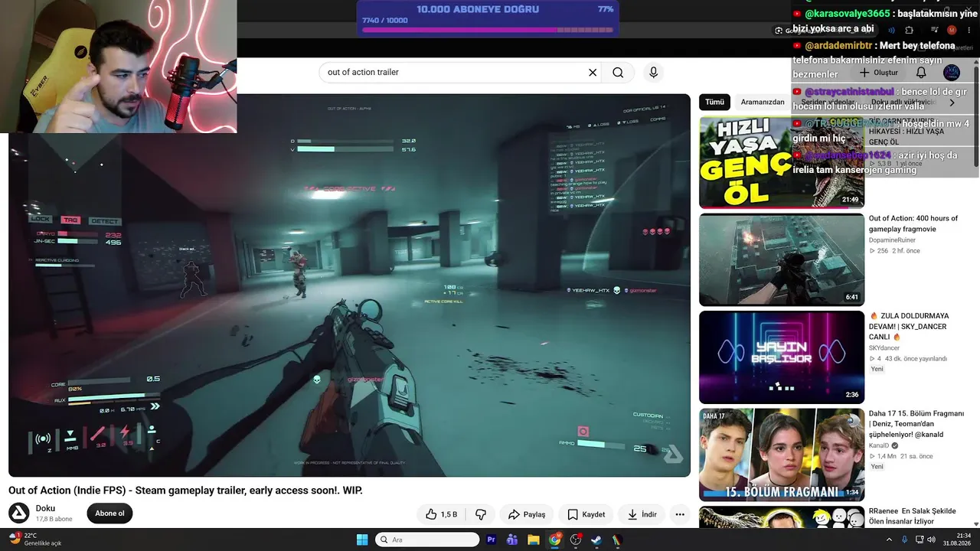This screenshot has width=980, height=551.
Task: Open 'Out of Action: 400 hours of gameplay fragmovie' title
Action: coord(913,223)
